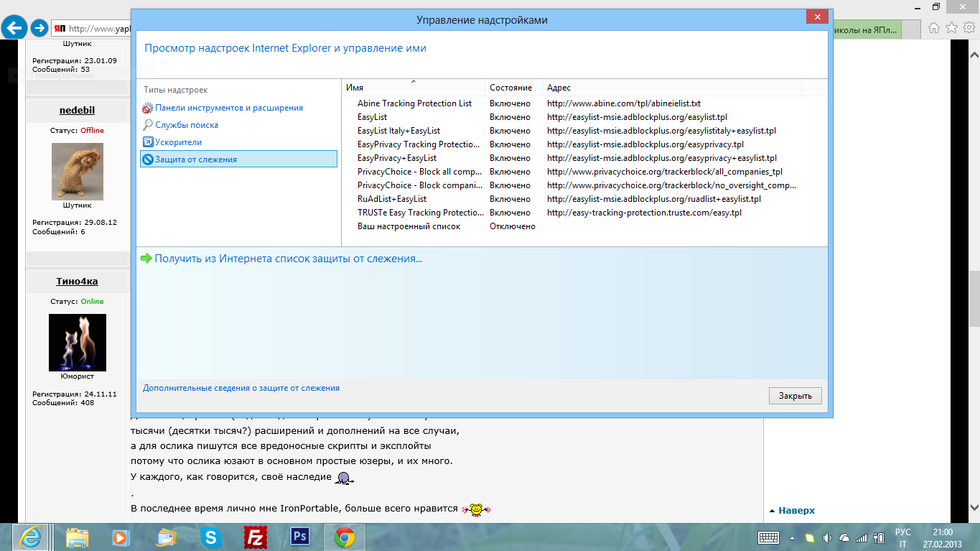Click the IE Forward navigation arrow

[x=39, y=29]
